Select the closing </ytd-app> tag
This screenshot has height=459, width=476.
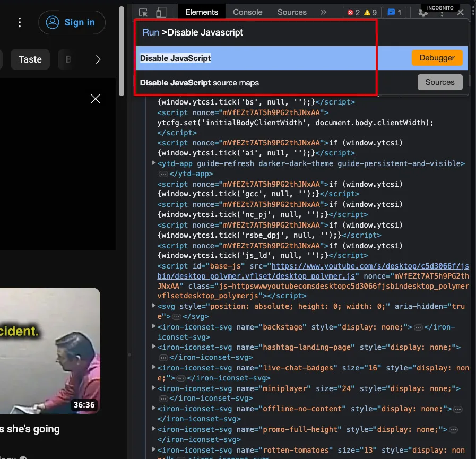tap(191, 174)
